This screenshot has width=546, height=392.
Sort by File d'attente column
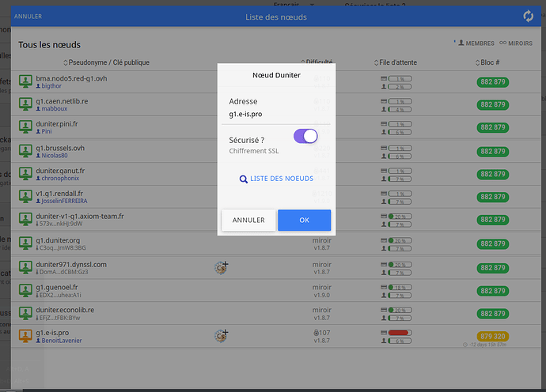[x=396, y=62]
